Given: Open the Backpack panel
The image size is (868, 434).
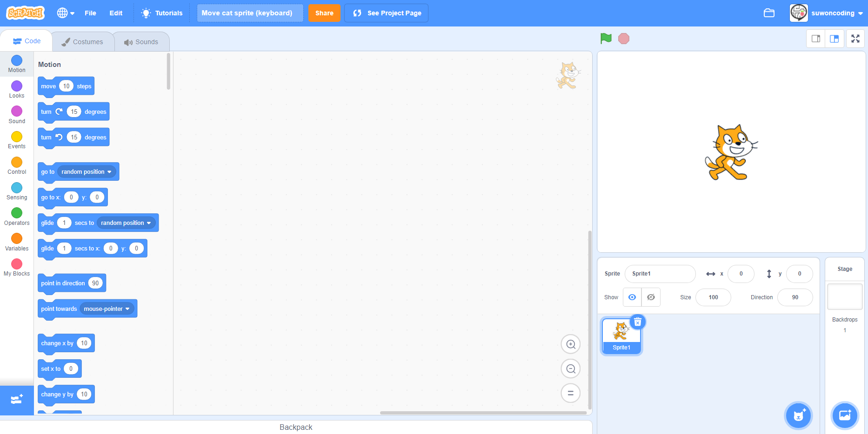Looking at the screenshot, I should click(x=296, y=427).
